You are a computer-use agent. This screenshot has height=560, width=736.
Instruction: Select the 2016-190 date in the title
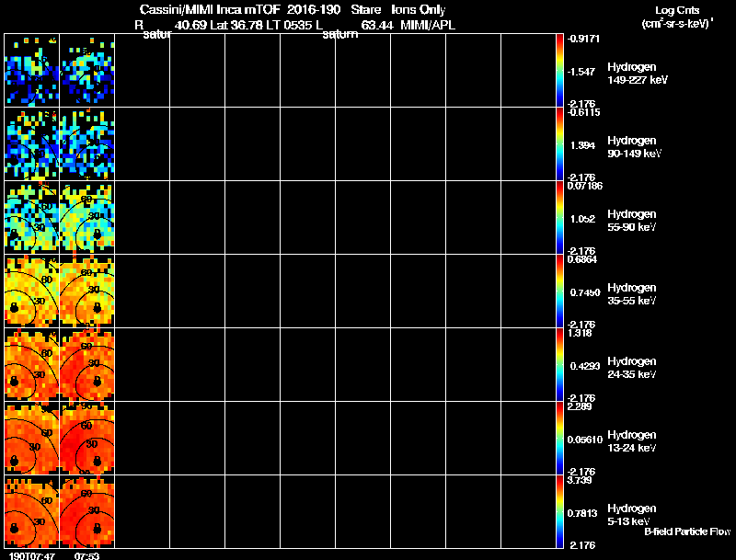[314, 10]
